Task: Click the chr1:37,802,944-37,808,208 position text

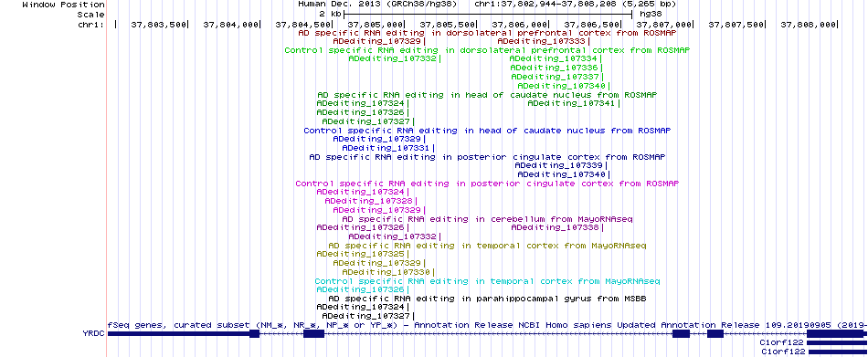Action: 576,4
